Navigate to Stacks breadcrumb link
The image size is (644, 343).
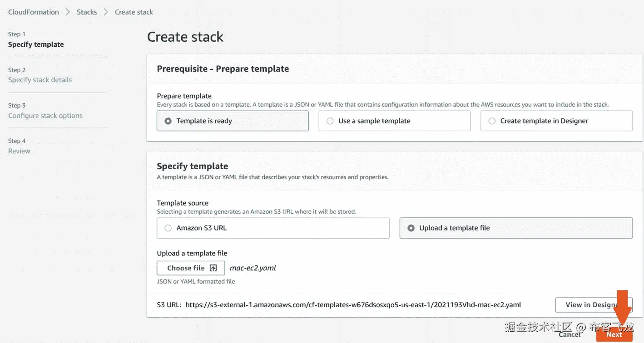[x=87, y=12]
